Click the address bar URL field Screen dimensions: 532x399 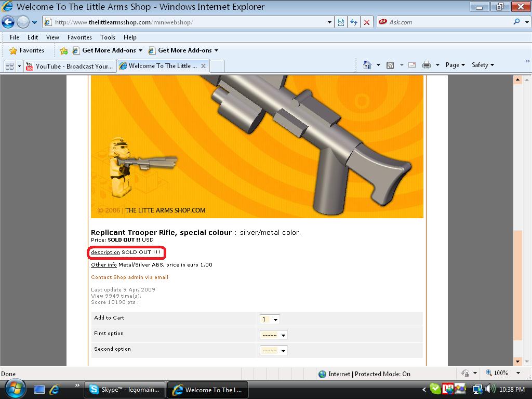pyautogui.click(x=185, y=22)
